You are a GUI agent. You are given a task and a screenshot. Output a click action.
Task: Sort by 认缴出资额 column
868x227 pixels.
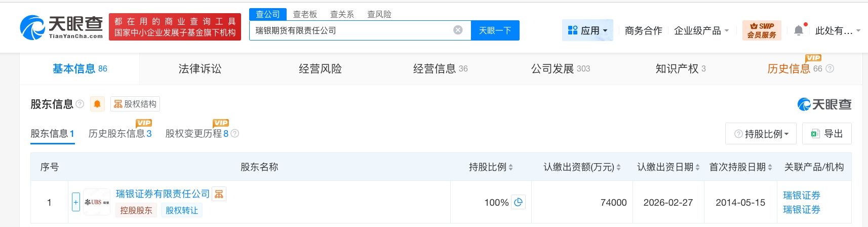coord(618,167)
